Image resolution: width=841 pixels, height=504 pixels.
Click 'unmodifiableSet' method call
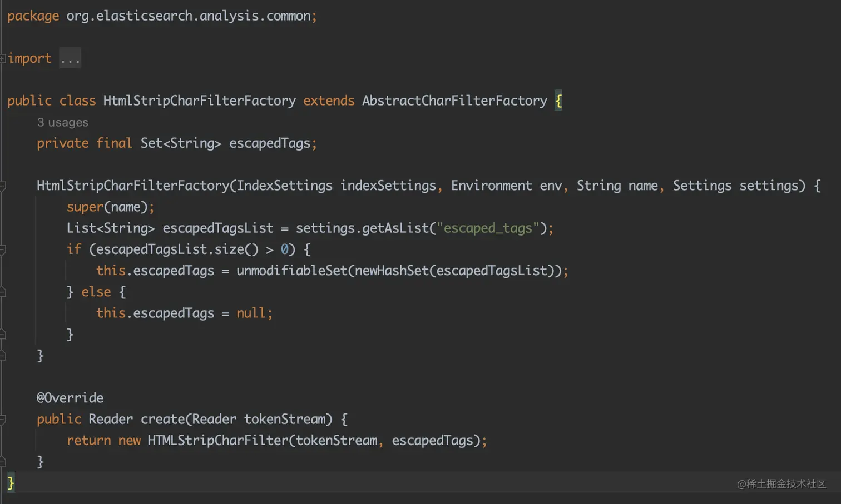point(292,271)
